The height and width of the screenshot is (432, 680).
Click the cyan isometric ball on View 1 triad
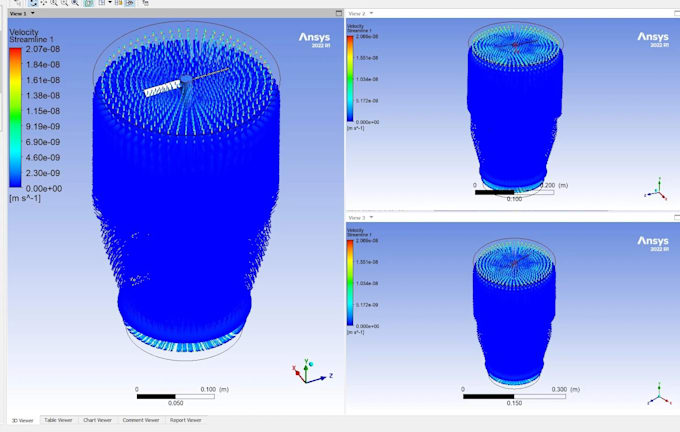coord(311,364)
